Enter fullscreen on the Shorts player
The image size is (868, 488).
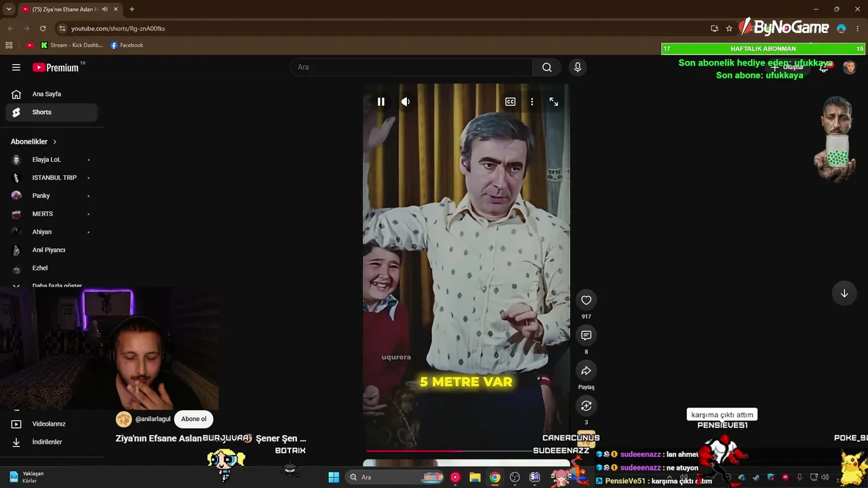pos(554,102)
